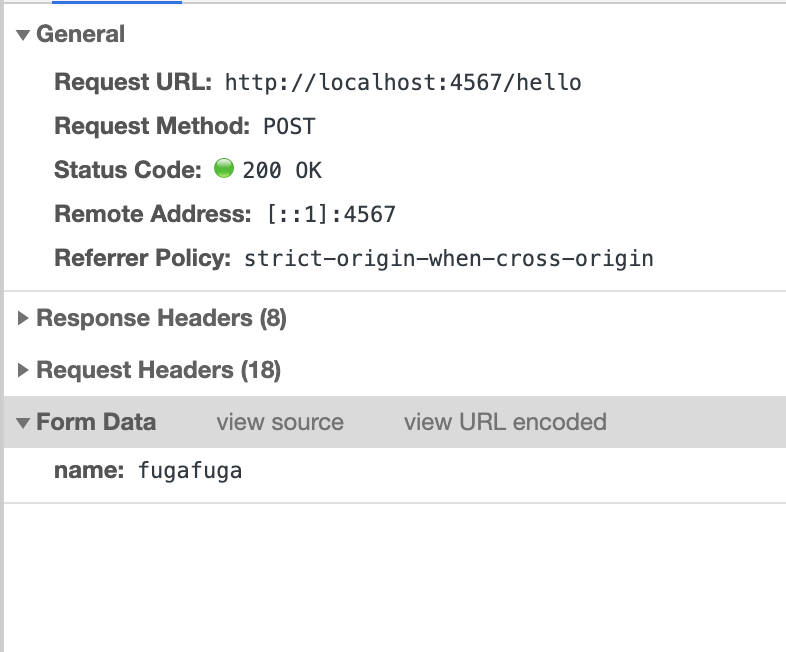This screenshot has height=652, width=786.
Task: Expand the Response Headers (8) triangle
Action: click(23, 318)
